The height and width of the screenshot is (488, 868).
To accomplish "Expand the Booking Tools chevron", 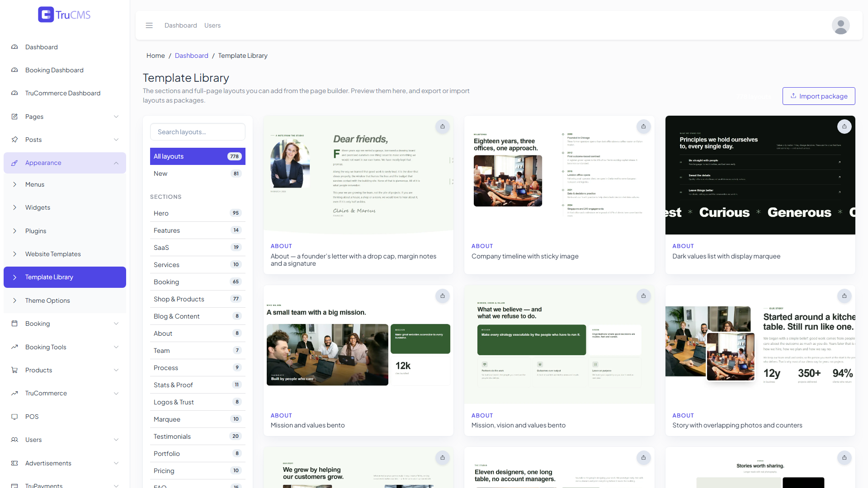I will coord(116,347).
